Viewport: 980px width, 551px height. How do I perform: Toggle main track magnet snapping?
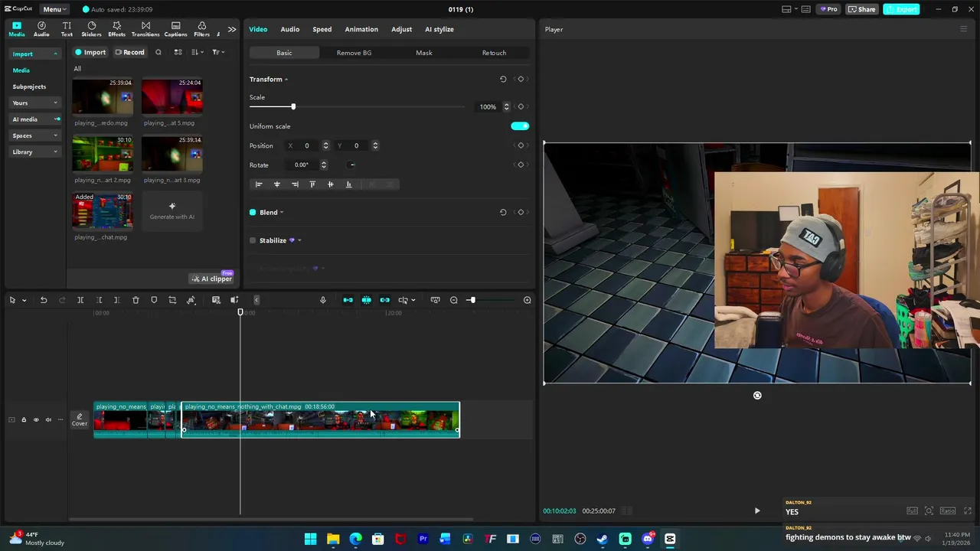pos(348,300)
